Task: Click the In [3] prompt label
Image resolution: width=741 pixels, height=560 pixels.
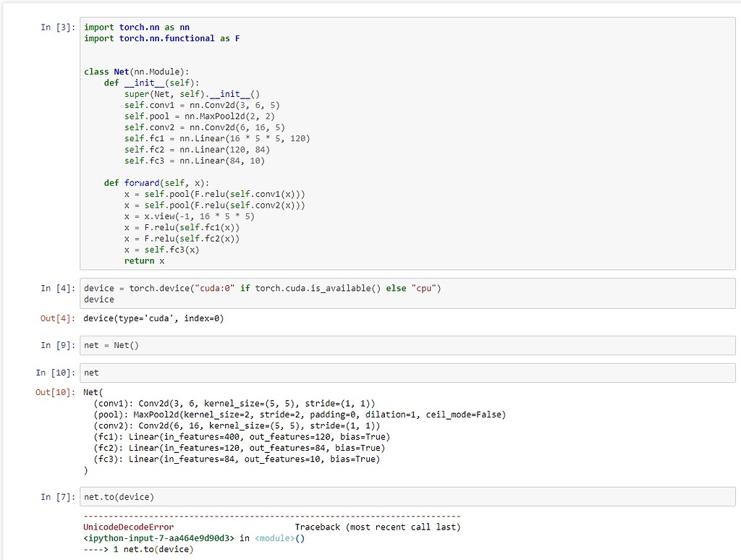Action: coord(57,27)
